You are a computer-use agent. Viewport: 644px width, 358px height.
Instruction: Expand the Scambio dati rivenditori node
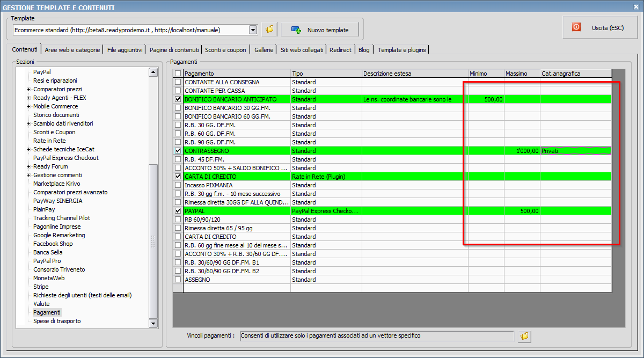(x=28, y=123)
